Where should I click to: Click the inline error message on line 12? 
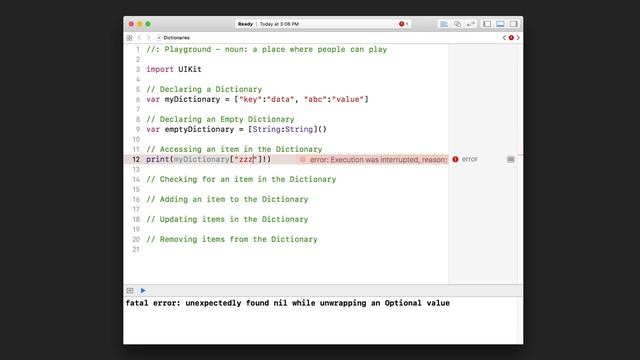click(374, 160)
